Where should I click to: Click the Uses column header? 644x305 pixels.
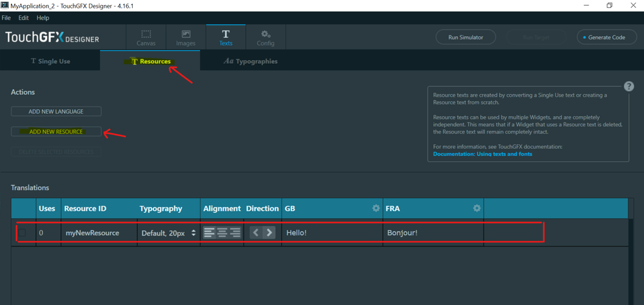[47, 208]
